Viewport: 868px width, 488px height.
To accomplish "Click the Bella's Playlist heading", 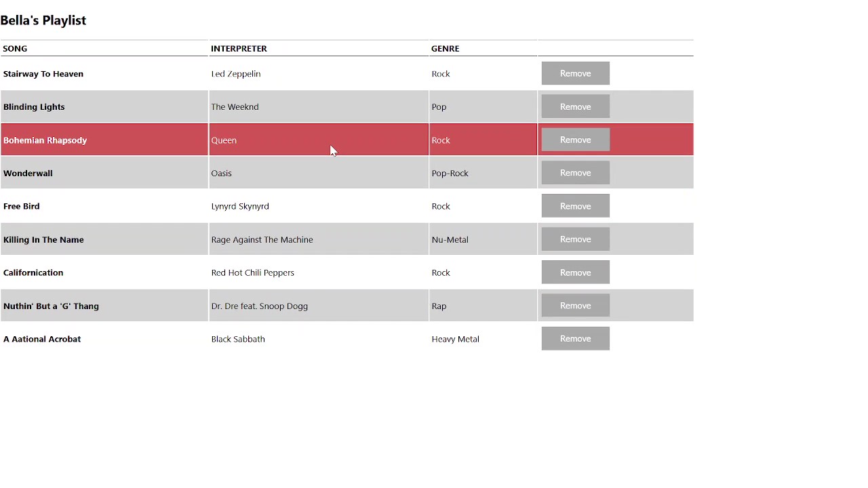I will (43, 20).
